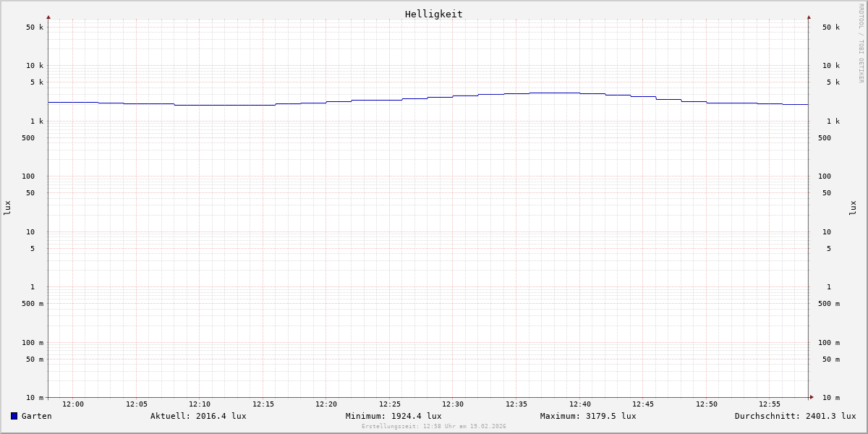Click the 12:55 time axis label
This screenshot has height=434, width=868.
(x=770, y=404)
